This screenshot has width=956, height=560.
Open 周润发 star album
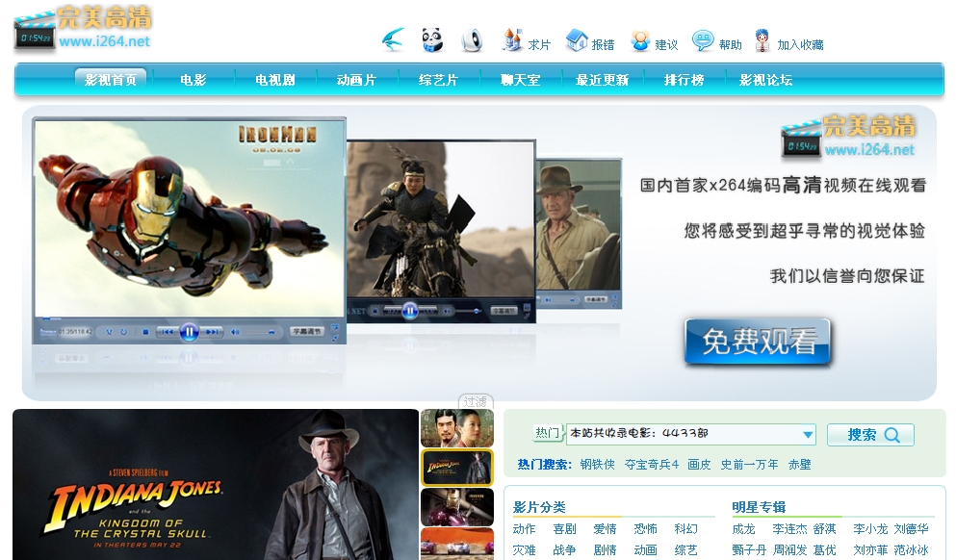[790, 550]
